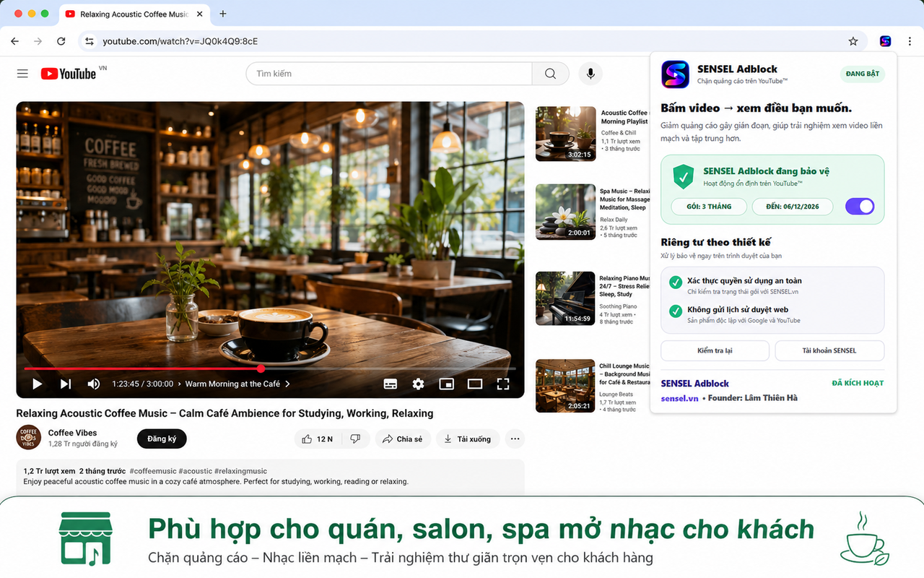Viewport: 924px width, 578px height.
Task: View site information icon in address bar
Action: point(90,41)
